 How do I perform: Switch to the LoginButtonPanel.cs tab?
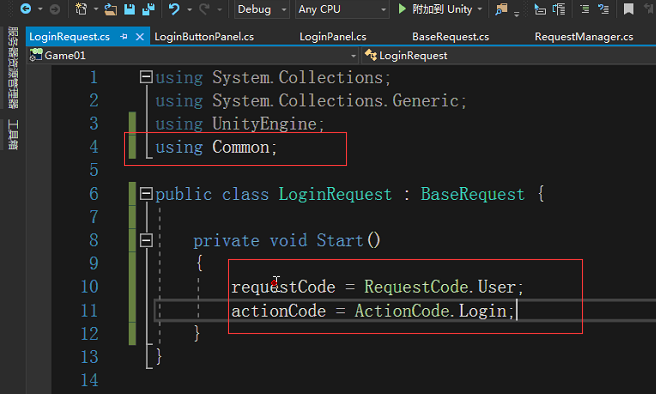pyautogui.click(x=204, y=37)
